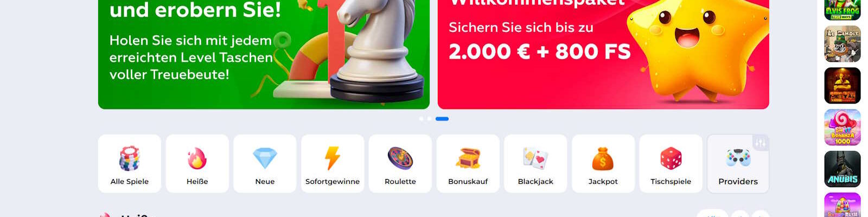Launch the Le Bandit game thumbnail
This screenshot has height=217, width=868.
click(843, 44)
